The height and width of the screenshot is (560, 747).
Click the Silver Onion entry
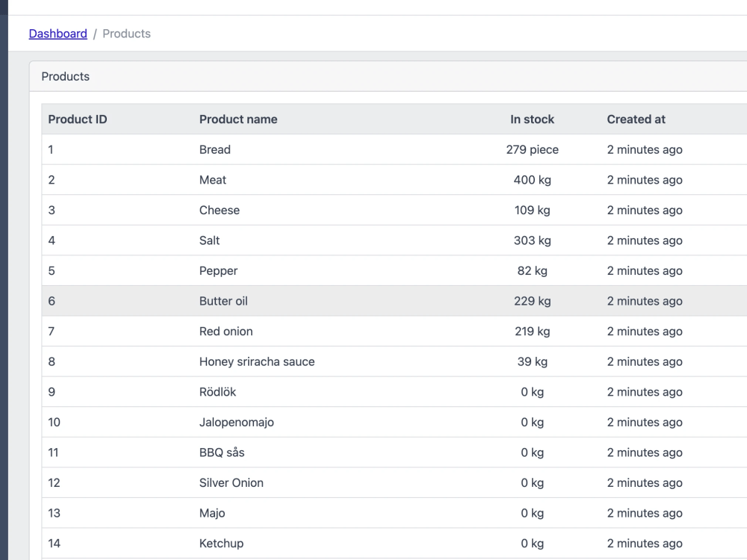[231, 482]
